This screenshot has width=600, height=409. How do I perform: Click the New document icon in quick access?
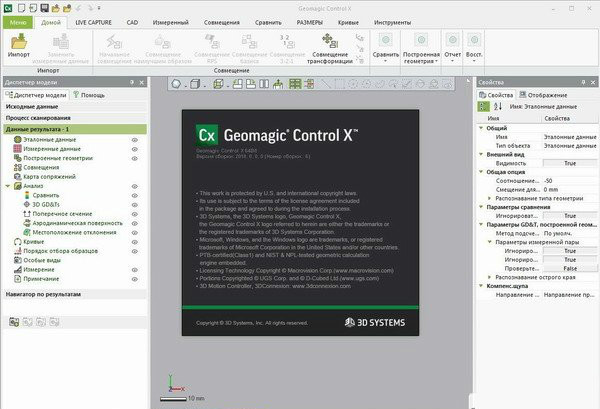21,8
